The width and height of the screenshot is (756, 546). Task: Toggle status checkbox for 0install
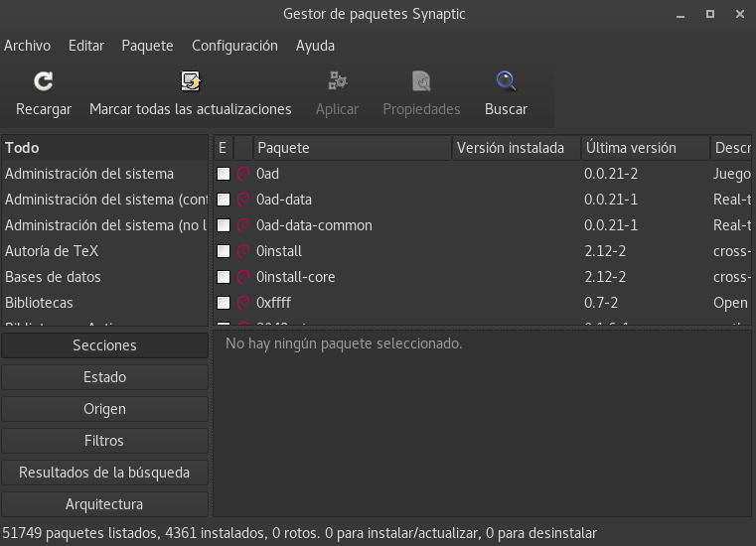pyautogui.click(x=224, y=251)
